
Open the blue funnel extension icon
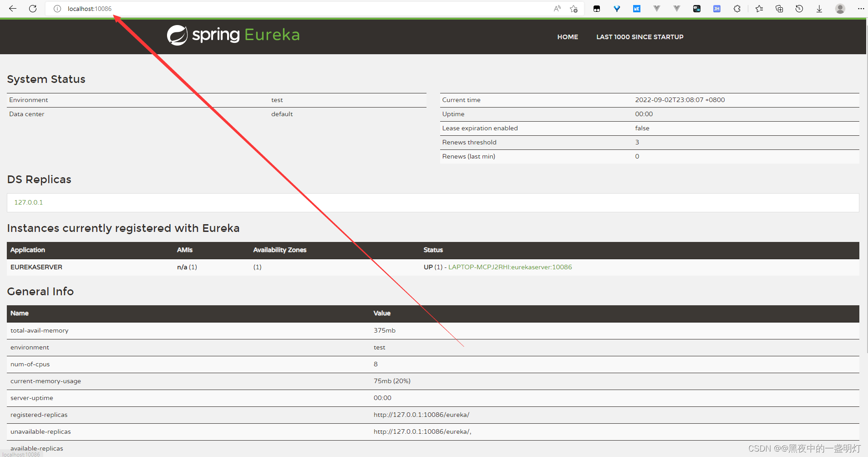point(617,9)
